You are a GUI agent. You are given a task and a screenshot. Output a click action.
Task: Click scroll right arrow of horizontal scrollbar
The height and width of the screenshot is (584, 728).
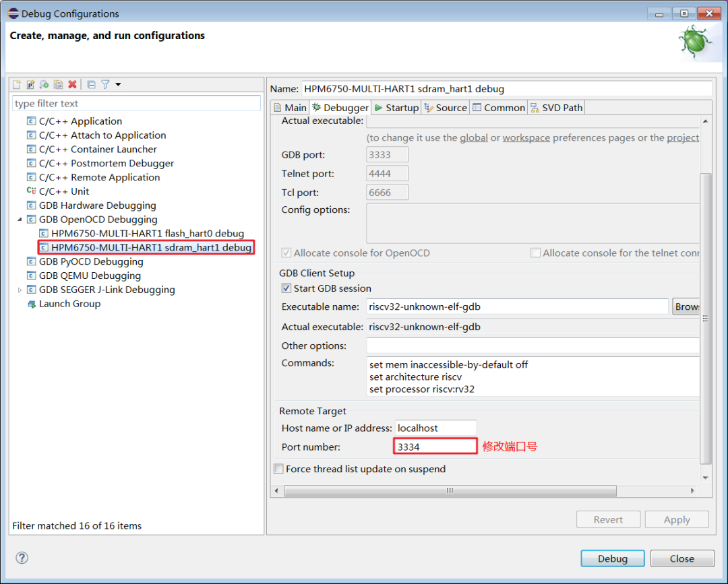click(692, 491)
